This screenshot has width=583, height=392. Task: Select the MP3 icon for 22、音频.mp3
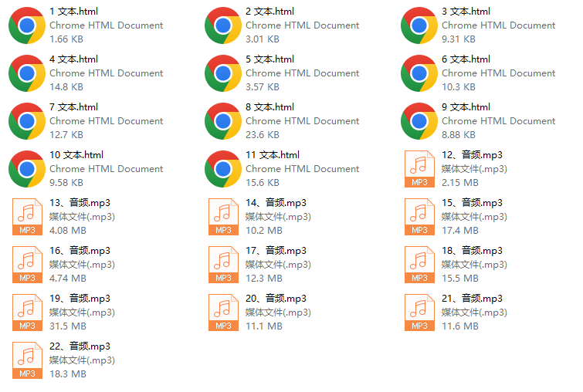(27, 360)
